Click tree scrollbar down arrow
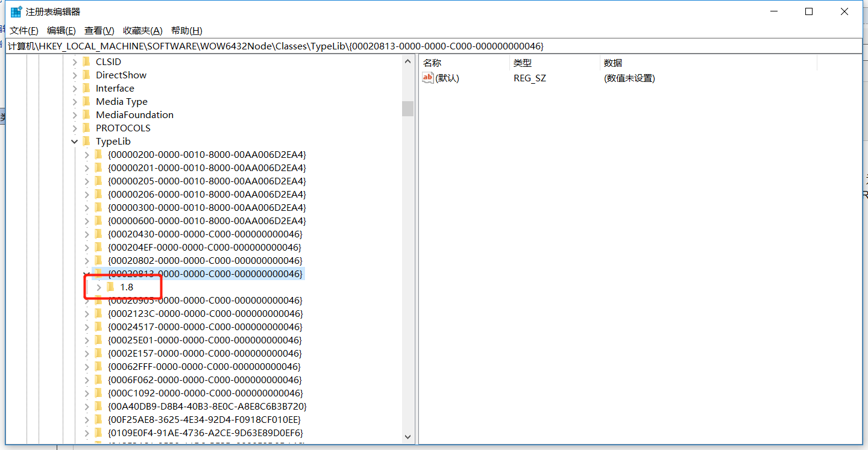This screenshot has width=868, height=450. pos(408,437)
